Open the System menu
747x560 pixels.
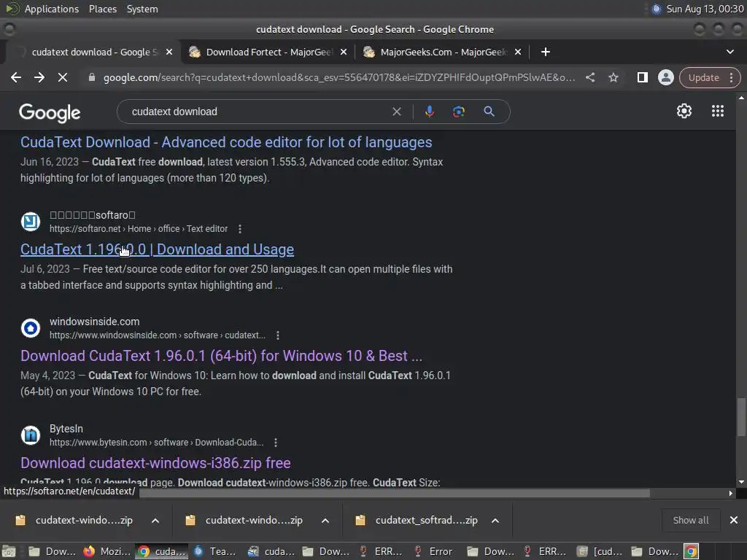click(x=142, y=9)
